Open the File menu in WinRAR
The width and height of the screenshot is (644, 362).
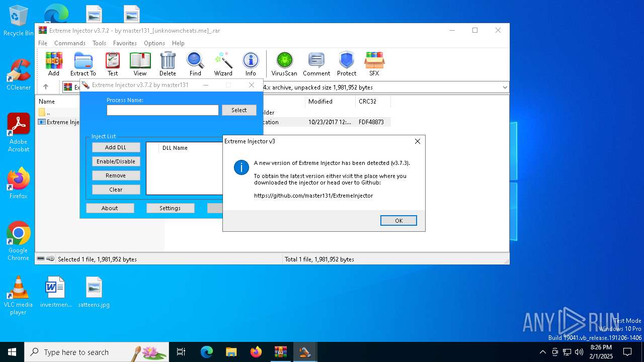pyautogui.click(x=43, y=43)
